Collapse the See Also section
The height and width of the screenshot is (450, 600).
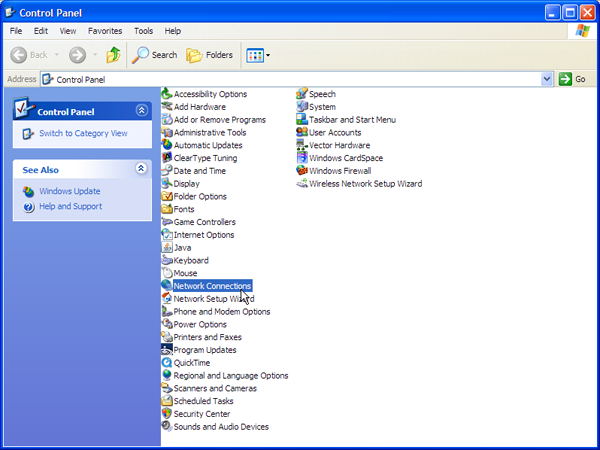141,168
